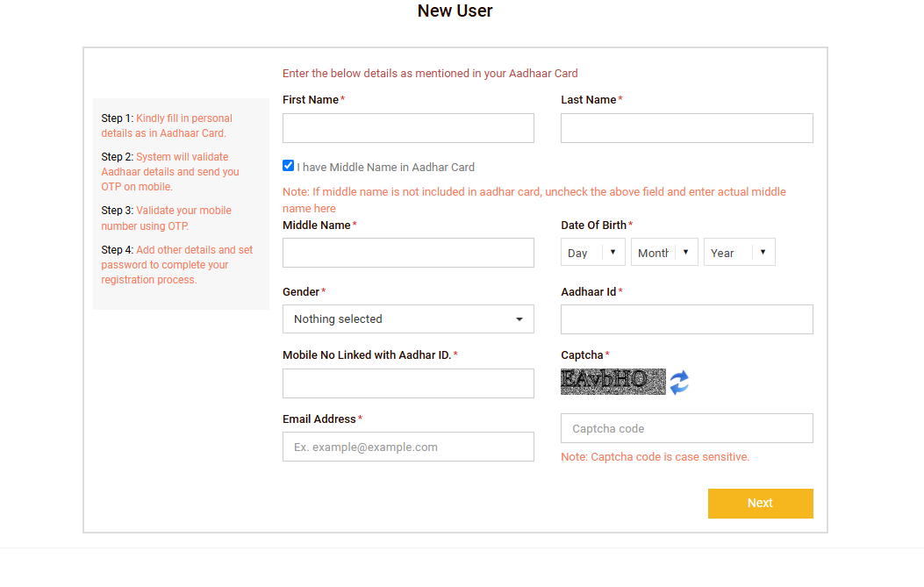Uncheck the middle name in Aadhar checkbox
Image resolution: width=924 pixels, height=587 pixels.
[x=288, y=166]
